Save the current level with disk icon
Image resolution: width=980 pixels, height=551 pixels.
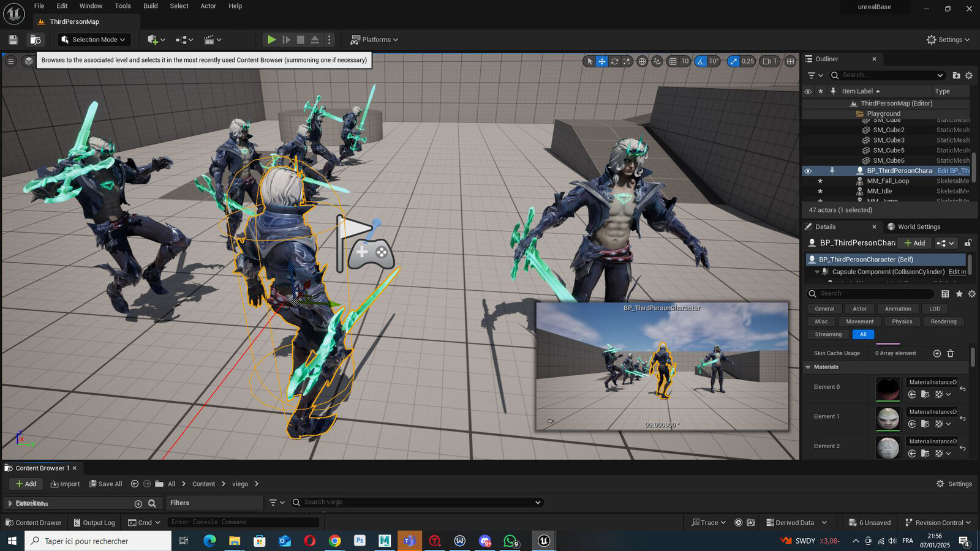point(13,40)
